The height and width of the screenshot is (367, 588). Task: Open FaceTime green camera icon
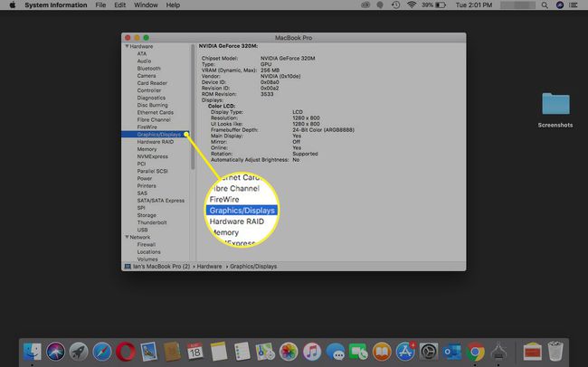358,352
